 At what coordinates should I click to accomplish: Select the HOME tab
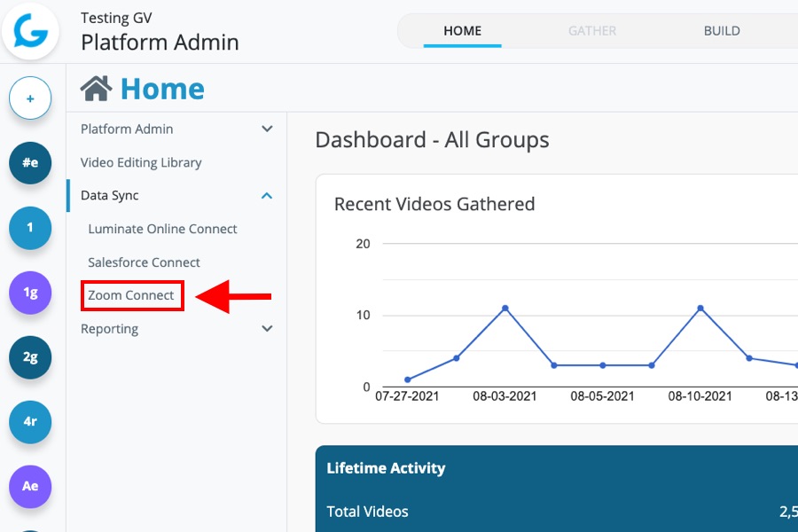(462, 30)
